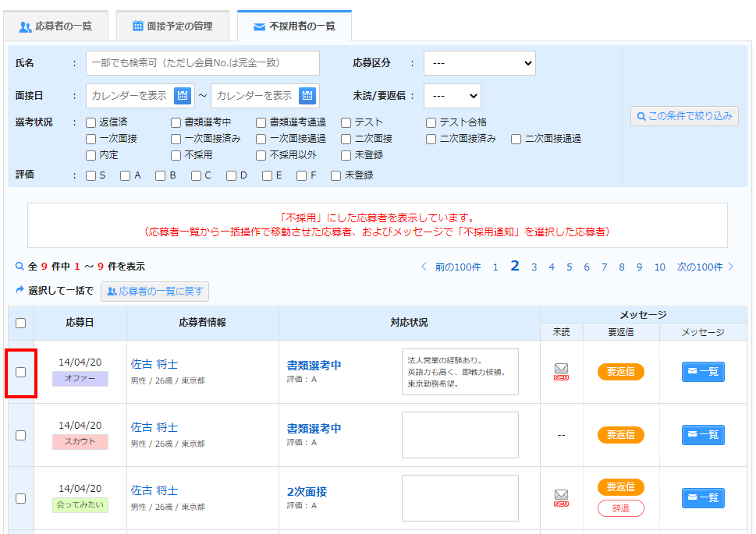Click 要返信 badge in オファー row
This screenshot has width=756, height=534.
[x=621, y=372]
